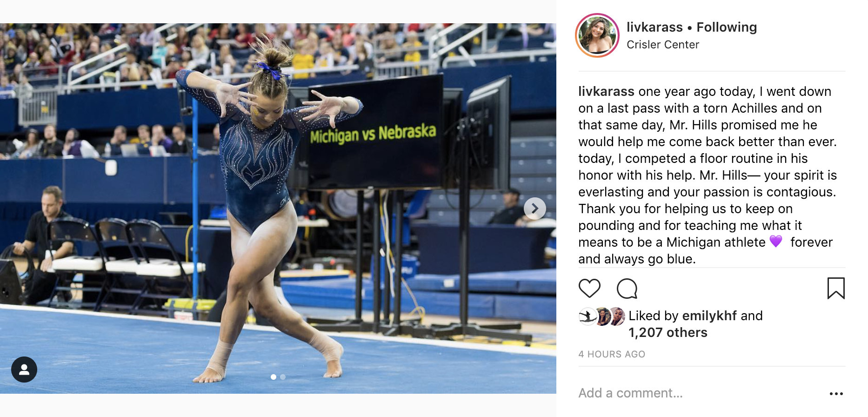
Task: Select the second carousel dot indicator
Action: tap(283, 377)
